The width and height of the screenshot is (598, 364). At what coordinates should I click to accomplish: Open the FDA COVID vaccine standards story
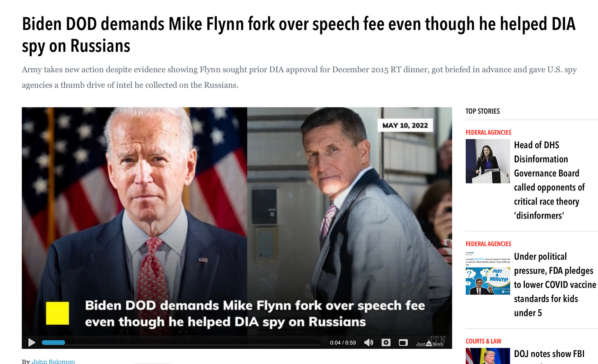click(555, 284)
